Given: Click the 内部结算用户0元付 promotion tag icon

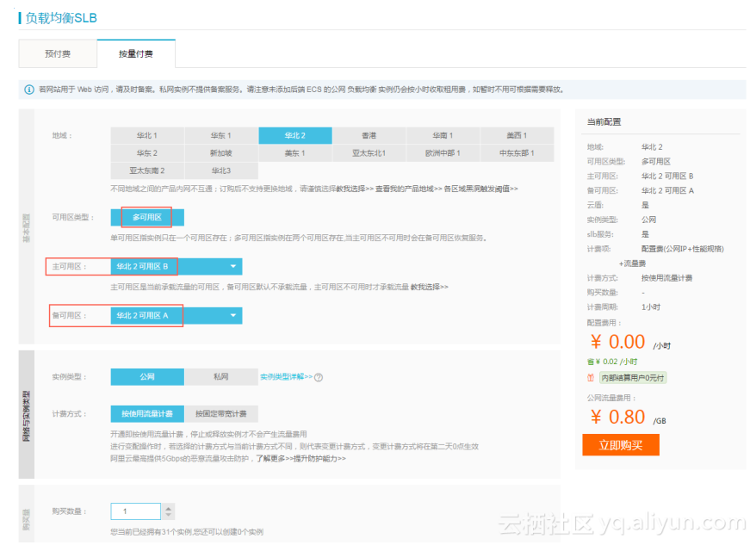Looking at the screenshot, I should click(590, 376).
